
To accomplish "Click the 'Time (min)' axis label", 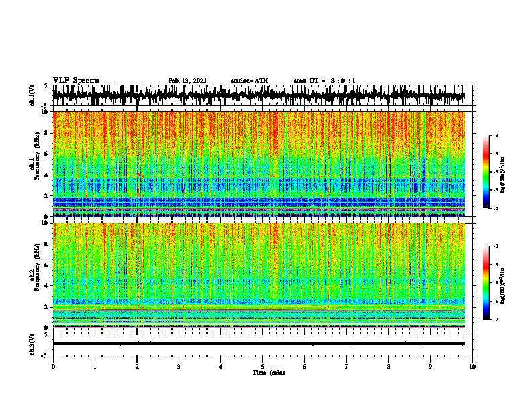I will coord(269,373).
